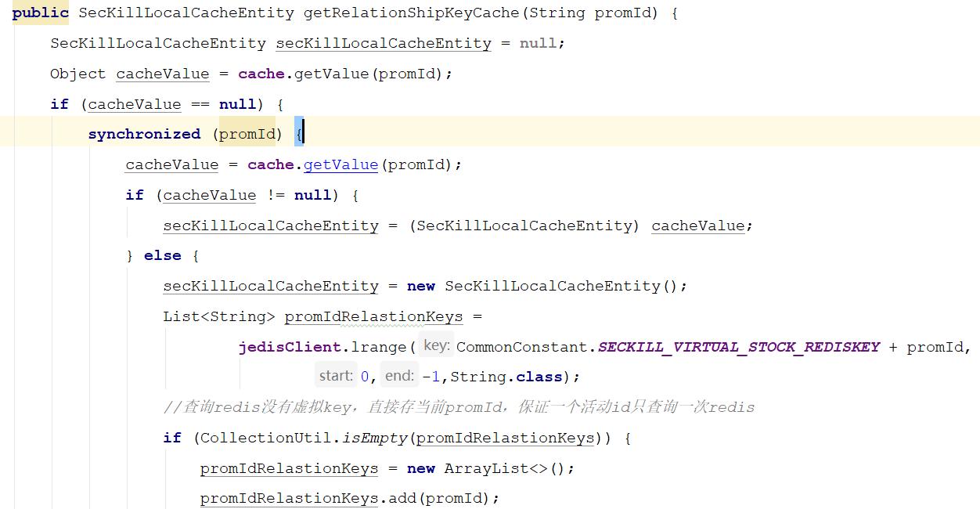Click the bold 'cache' field on the Object line
The height and width of the screenshot is (509, 980).
click(x=261, y=74)
